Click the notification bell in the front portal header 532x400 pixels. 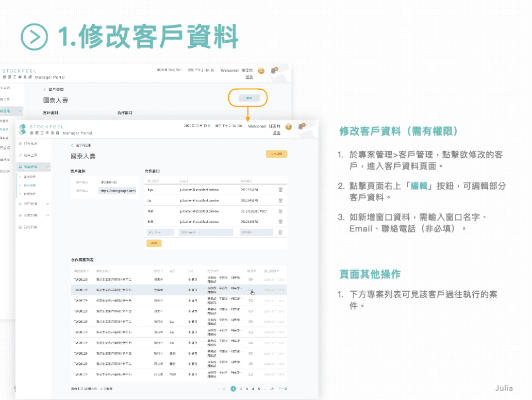(301, 126)
